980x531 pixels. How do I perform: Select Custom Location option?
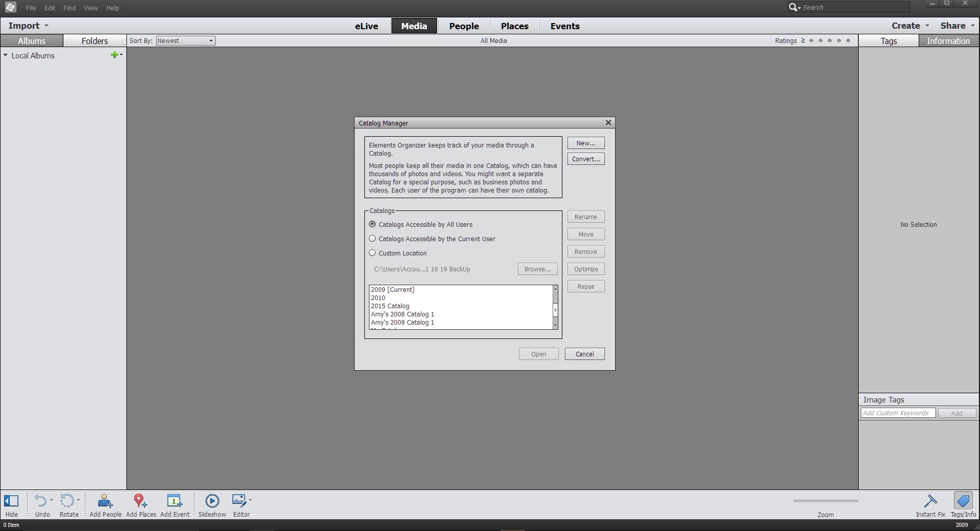click(x=372, y=253)
